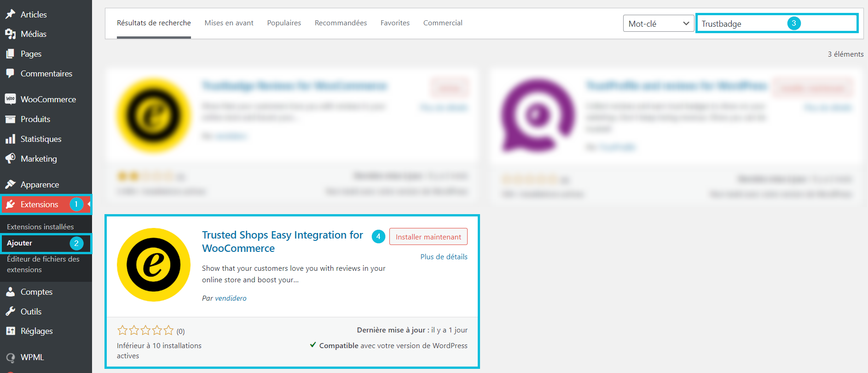Click the blurred yellow Trustbadge logo thumbnail

(154, 115)
